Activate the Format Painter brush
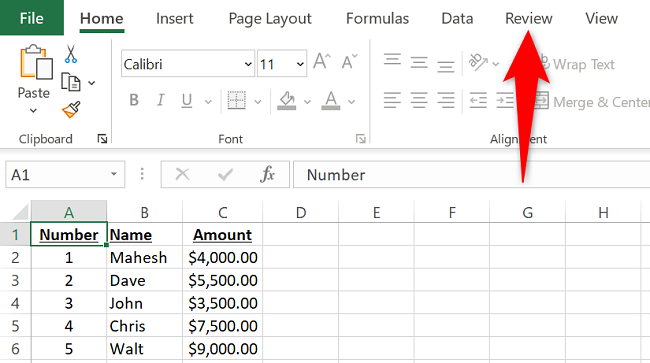Screen dimensions: 650x363 (71, 110)
